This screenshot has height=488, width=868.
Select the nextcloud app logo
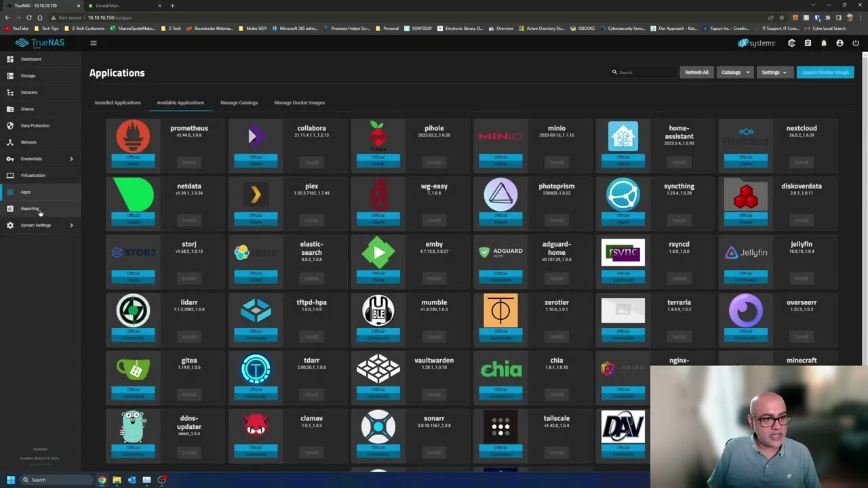746,136
